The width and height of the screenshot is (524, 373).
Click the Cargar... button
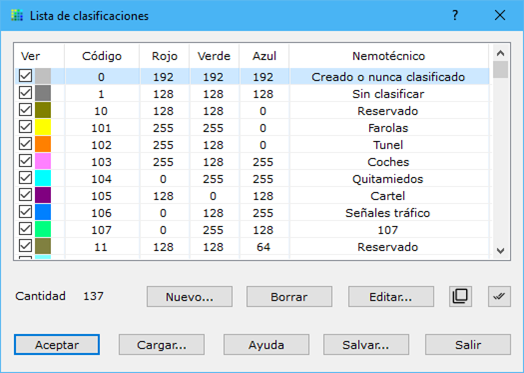coord(161,345)
